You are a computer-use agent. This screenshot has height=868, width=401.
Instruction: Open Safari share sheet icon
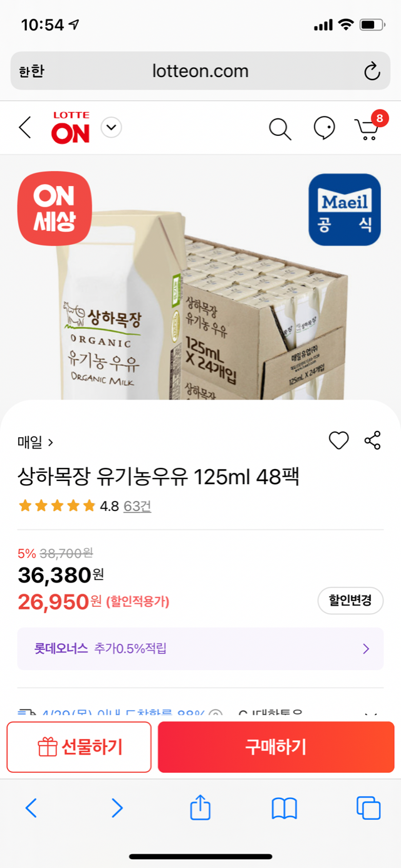click(200, 808)
